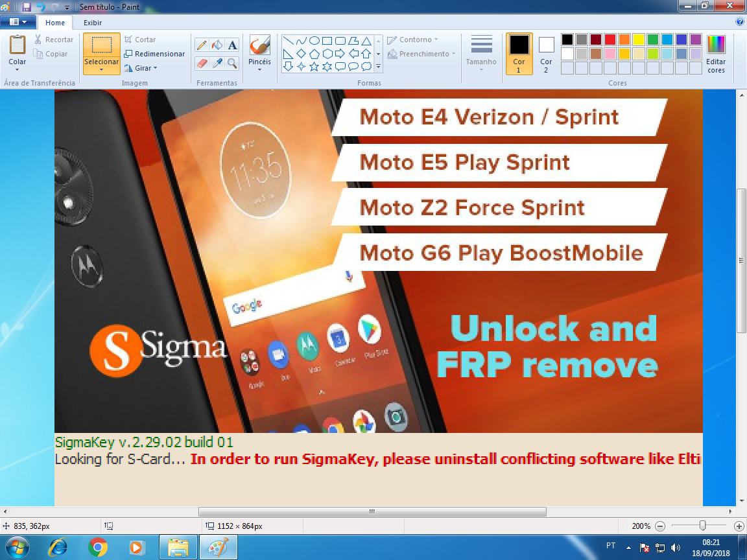Launch Google Chrome from the taskbar
Viewport: 747px width, 560px height.
point(98,548)
